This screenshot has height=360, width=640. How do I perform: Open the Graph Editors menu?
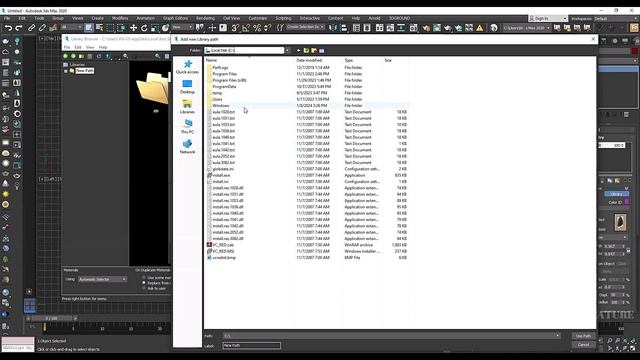coord(175,18)
